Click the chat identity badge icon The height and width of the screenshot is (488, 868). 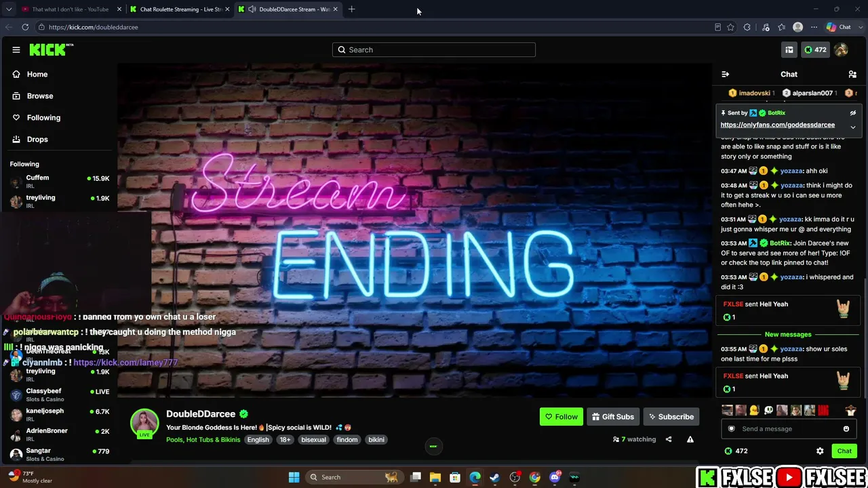pyautogui.click(x=731, y=428)
